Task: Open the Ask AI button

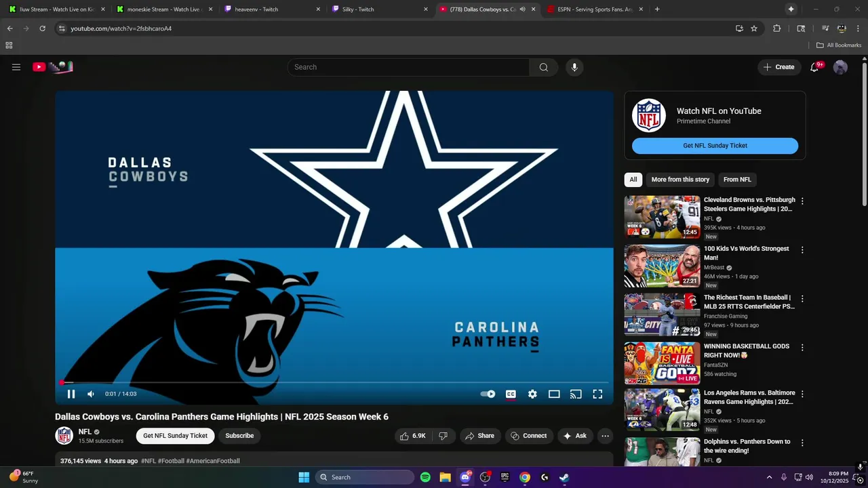Action: [574, 436]
